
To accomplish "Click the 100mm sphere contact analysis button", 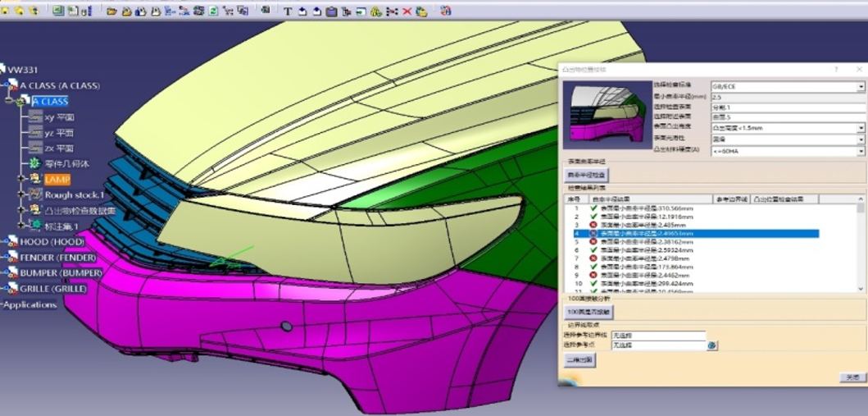I will coord(589,313).
